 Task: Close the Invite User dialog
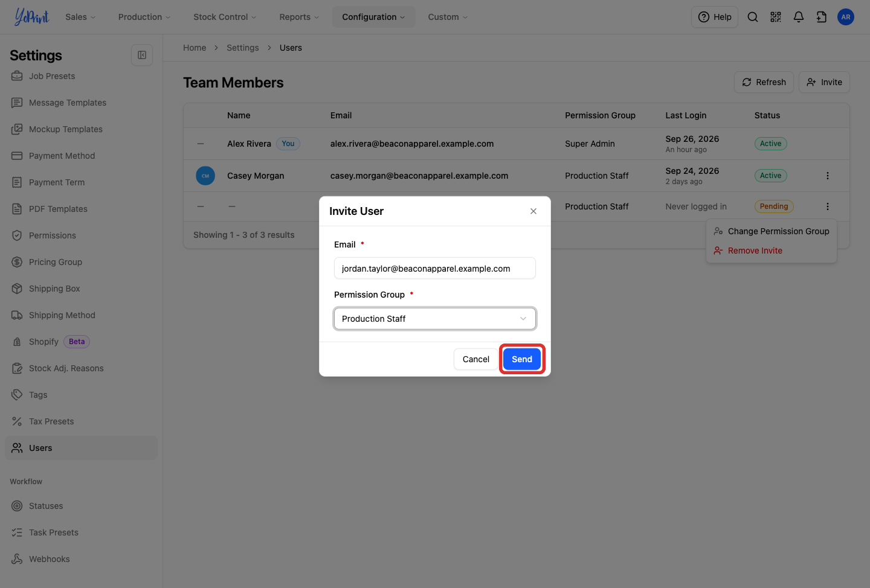click(x=533, y=211)
